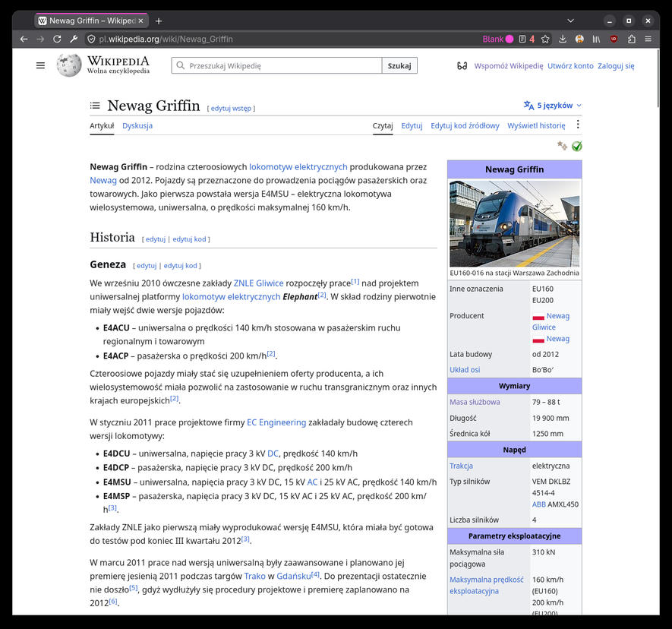The height and width of the screenshot is (629, 672).
Task: Open the Edytuj tab
Action: point(412,125)
